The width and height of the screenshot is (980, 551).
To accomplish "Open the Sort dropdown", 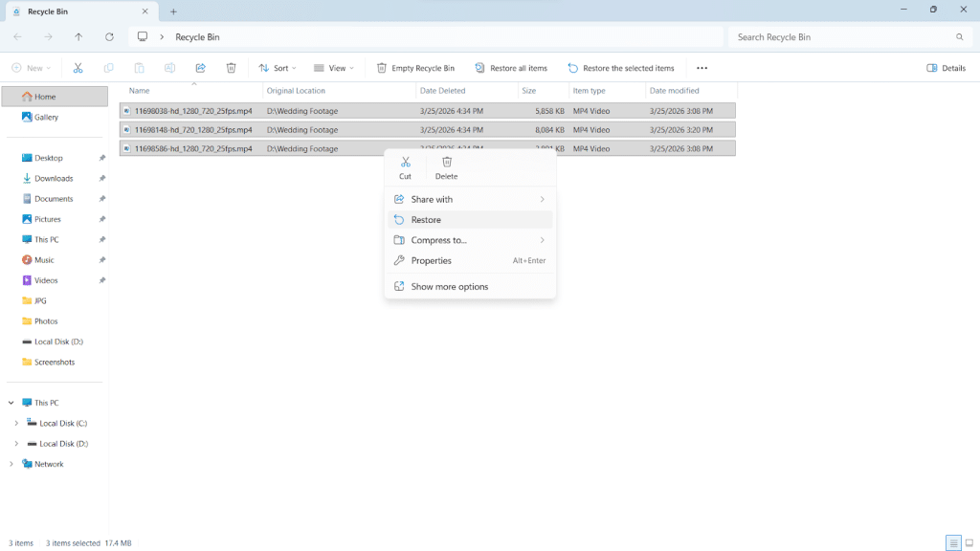I will [x=278, y=68].
